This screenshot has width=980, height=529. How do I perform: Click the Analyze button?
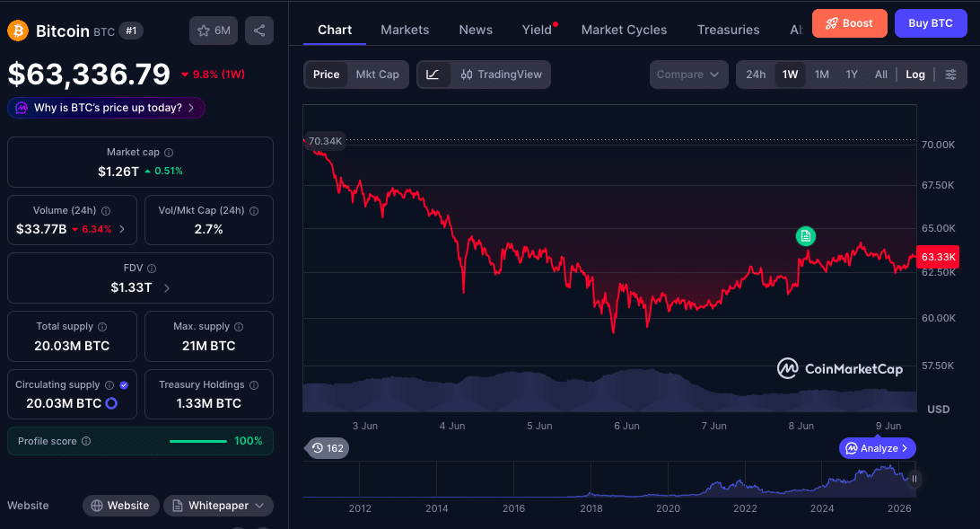click(x=878, y=448)
